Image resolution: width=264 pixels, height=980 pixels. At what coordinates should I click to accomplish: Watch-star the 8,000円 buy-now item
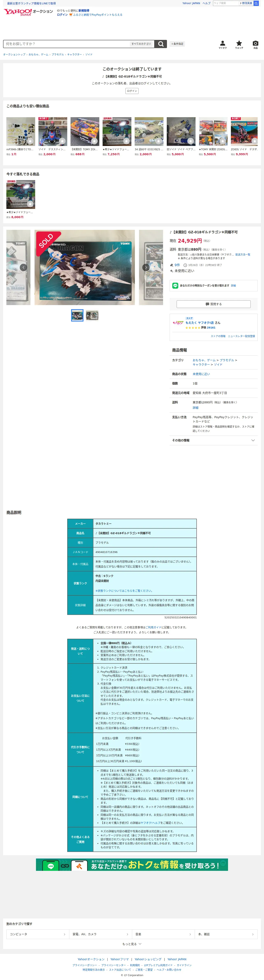click(x=30, y=204)
